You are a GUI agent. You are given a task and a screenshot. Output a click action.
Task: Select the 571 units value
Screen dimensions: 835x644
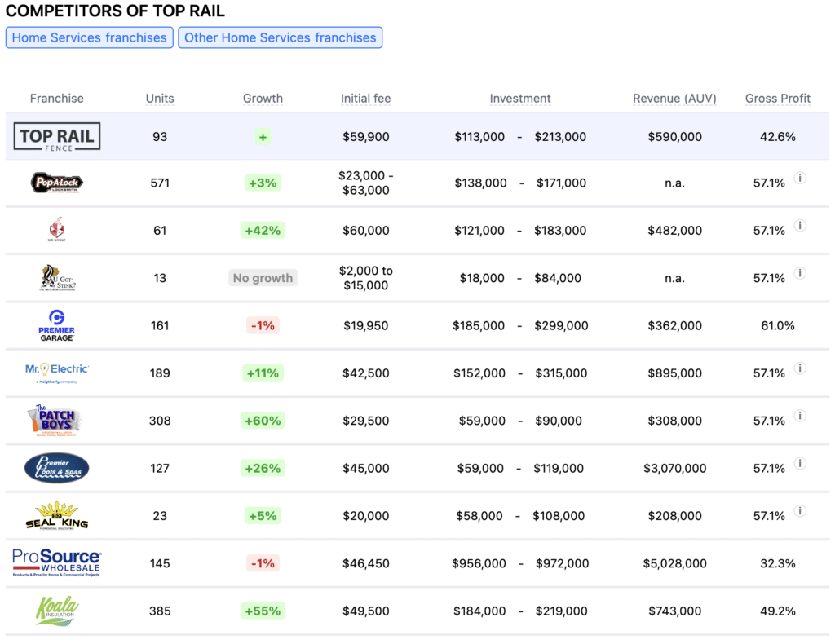pos(160,183)
